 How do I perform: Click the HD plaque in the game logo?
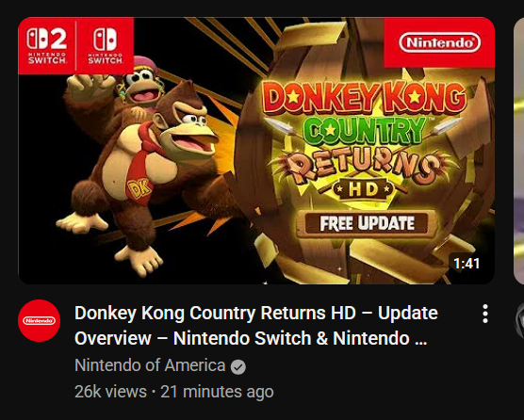point(364,189)
